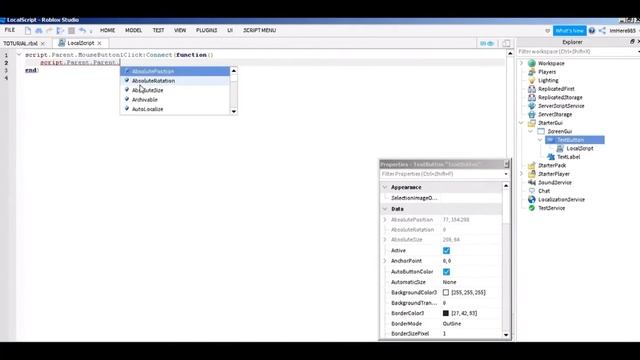Image resolution: width=640 pixels, height=360 pixels.
Task: Click the Share icon beside the Help icon
Action: point(602,31)
